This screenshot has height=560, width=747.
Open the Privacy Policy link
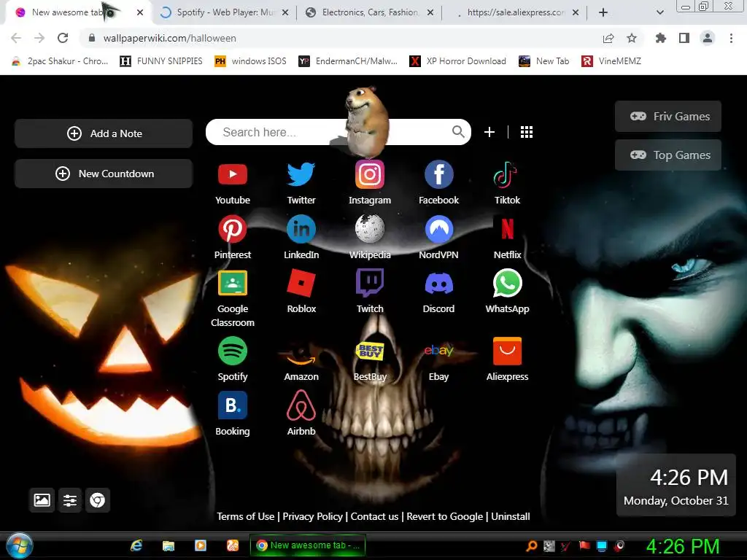click(x=312, y=516)
